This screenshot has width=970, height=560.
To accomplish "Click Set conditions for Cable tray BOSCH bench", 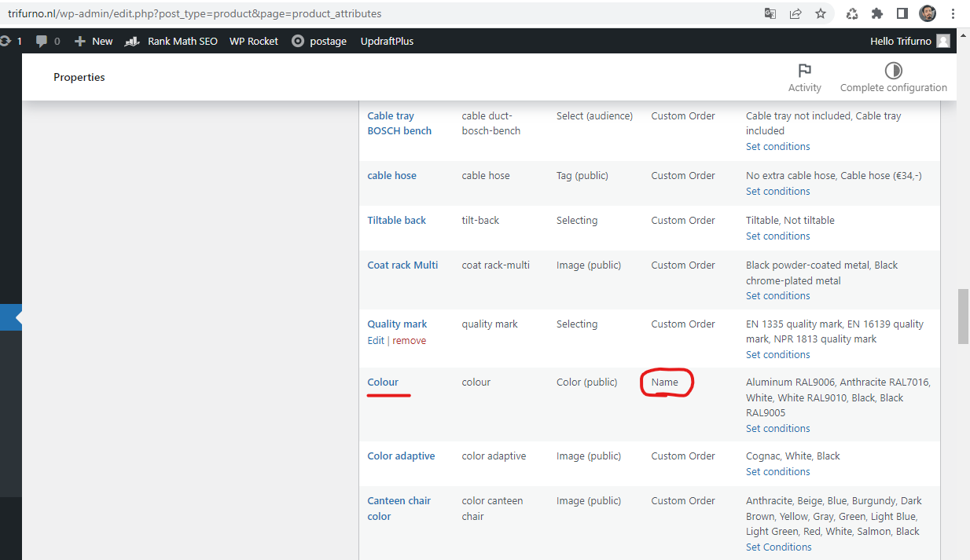I will (777, 147).
